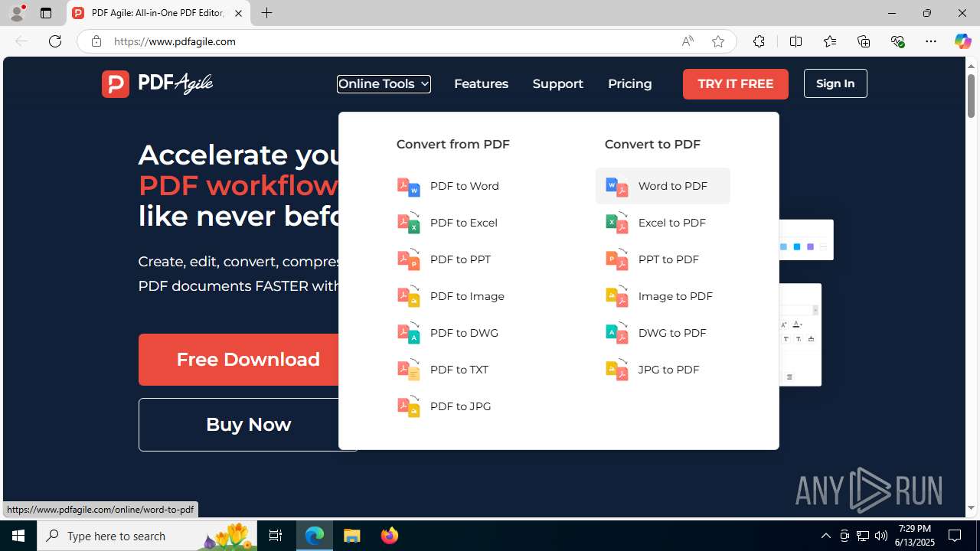Open the PDF to Word link
The height and width of the screenshot is (551, 980).
pyautogui.click(x=464, y=186)
